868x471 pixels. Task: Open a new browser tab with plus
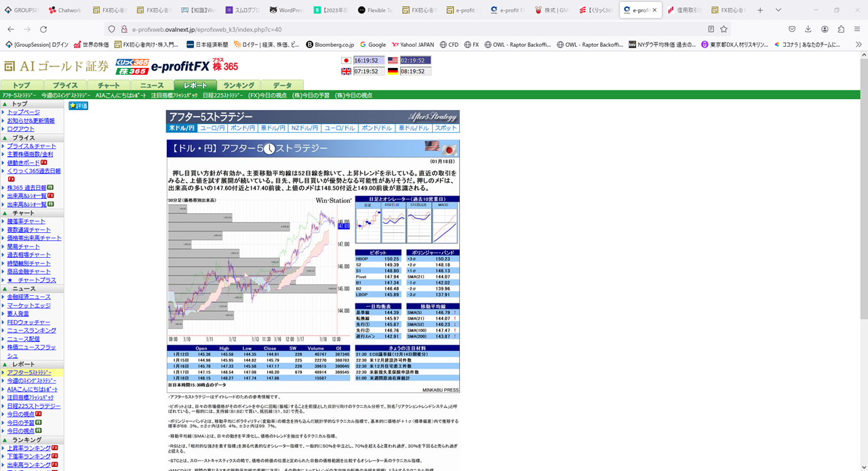tap(760, 10)
